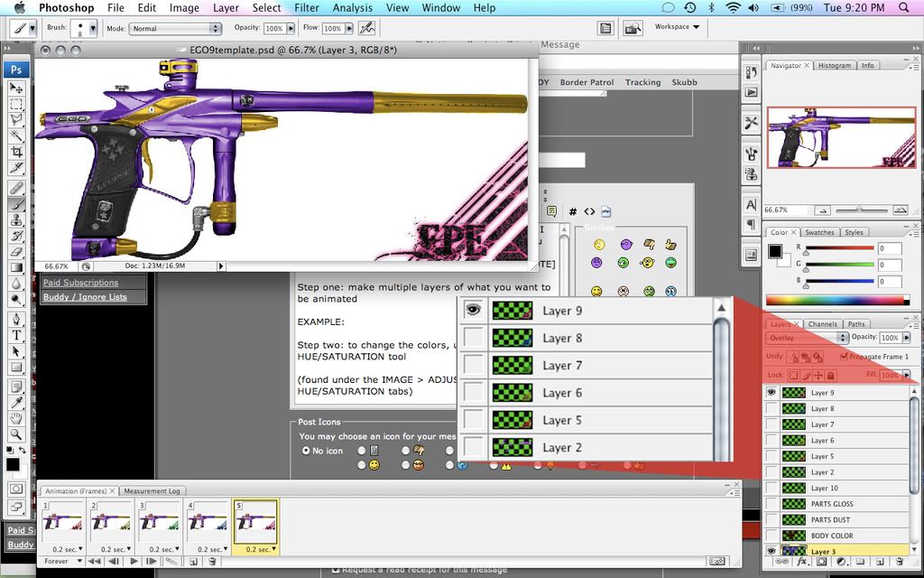
Task: Open the Paragraph panel from the dock
Action: coord(751,224)
